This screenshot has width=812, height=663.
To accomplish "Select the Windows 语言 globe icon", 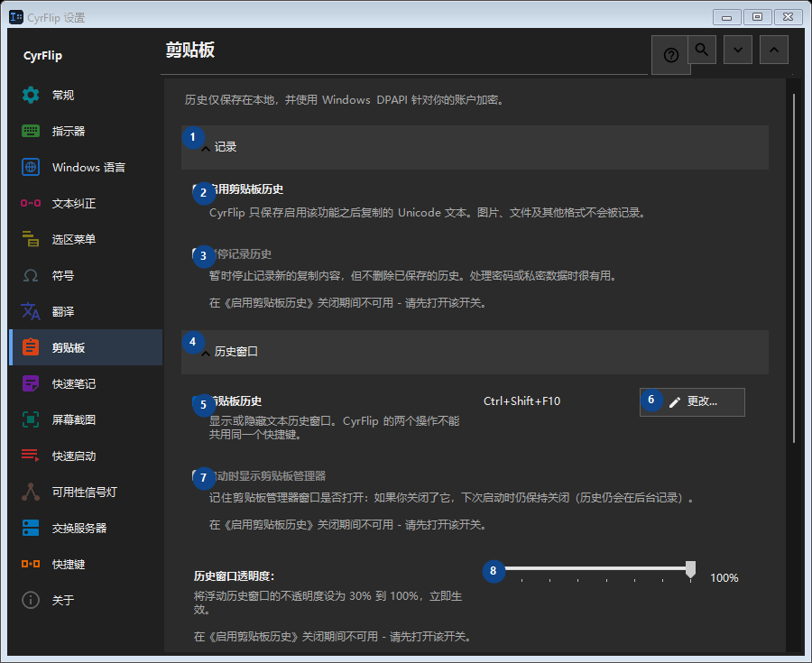I will [31, 167].
